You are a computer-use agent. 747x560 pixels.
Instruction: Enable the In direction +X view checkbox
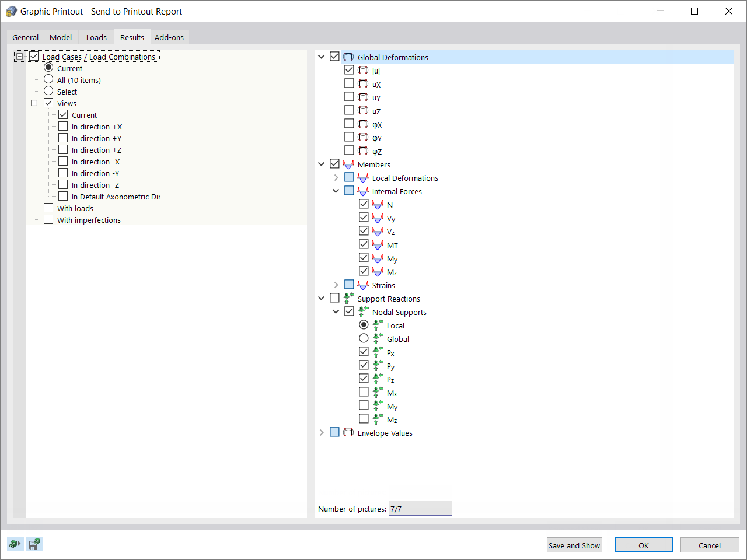coord(63,126)
